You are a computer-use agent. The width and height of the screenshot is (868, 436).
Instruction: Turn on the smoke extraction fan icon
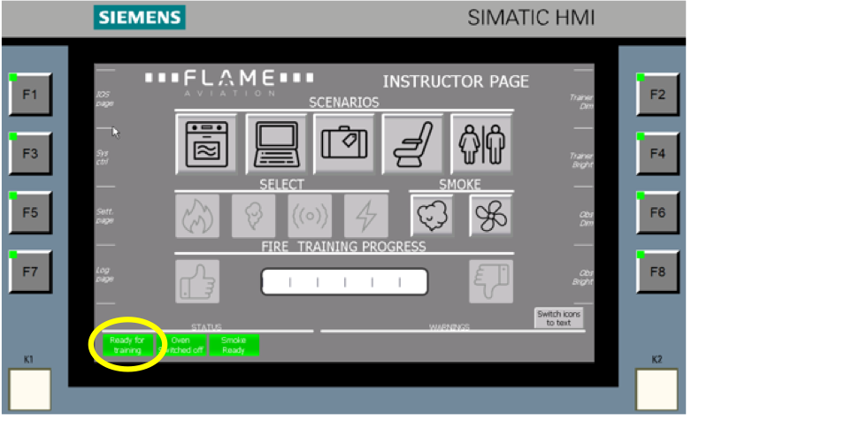(x=490, y=216)
